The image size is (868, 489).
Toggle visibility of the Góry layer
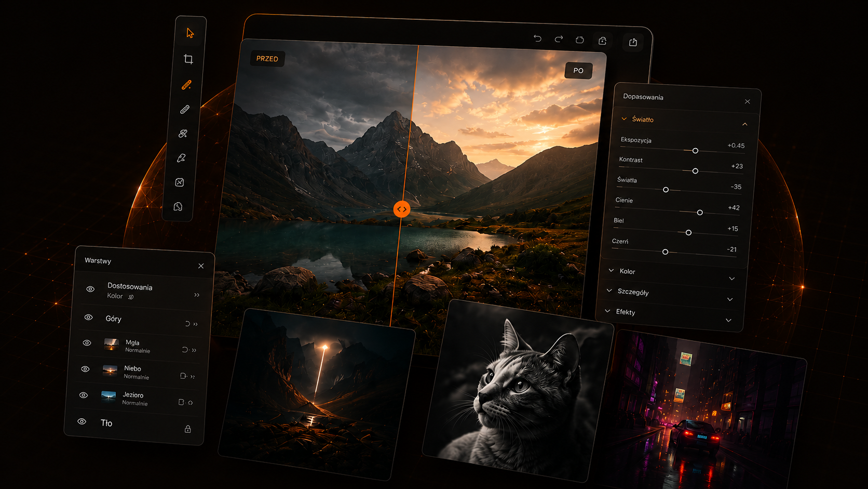click(89, 317)
